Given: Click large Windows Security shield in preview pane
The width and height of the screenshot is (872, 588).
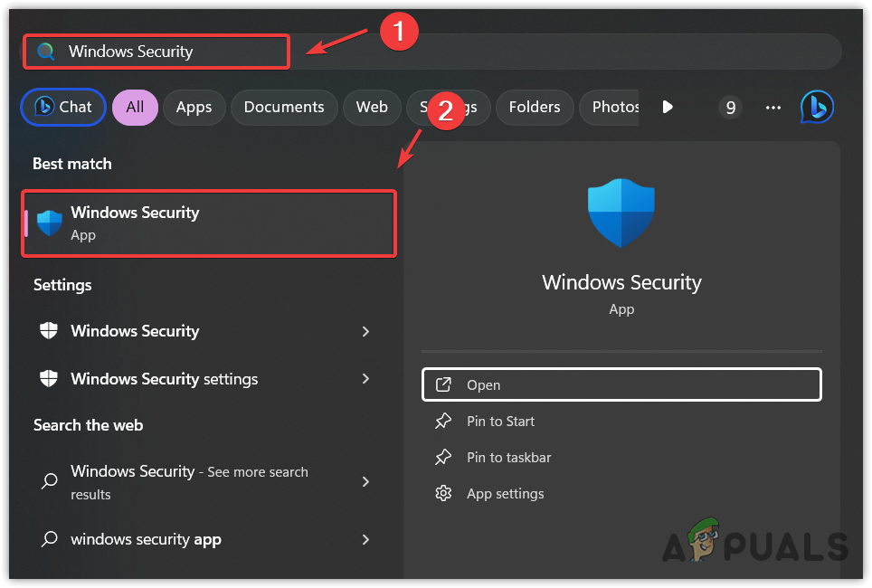Looking at the screenshot, I should [621, 213].
